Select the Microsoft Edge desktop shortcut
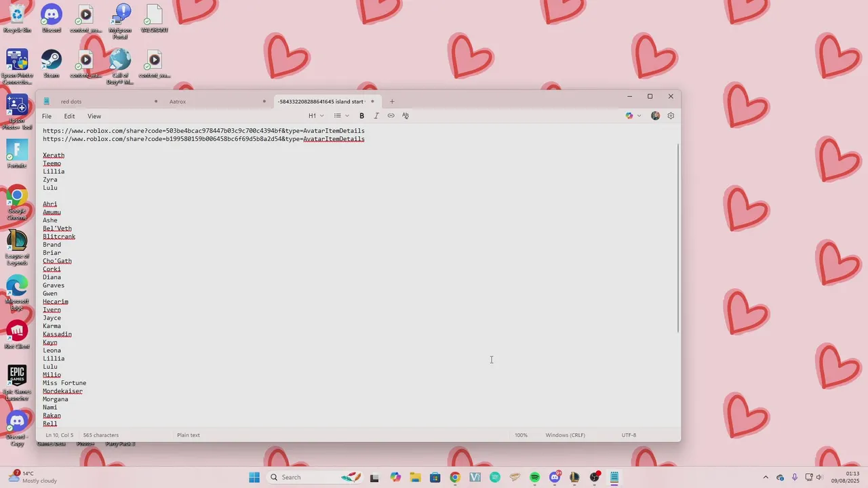Viewport: 868px width, 488px height. [x=17, y=293]
